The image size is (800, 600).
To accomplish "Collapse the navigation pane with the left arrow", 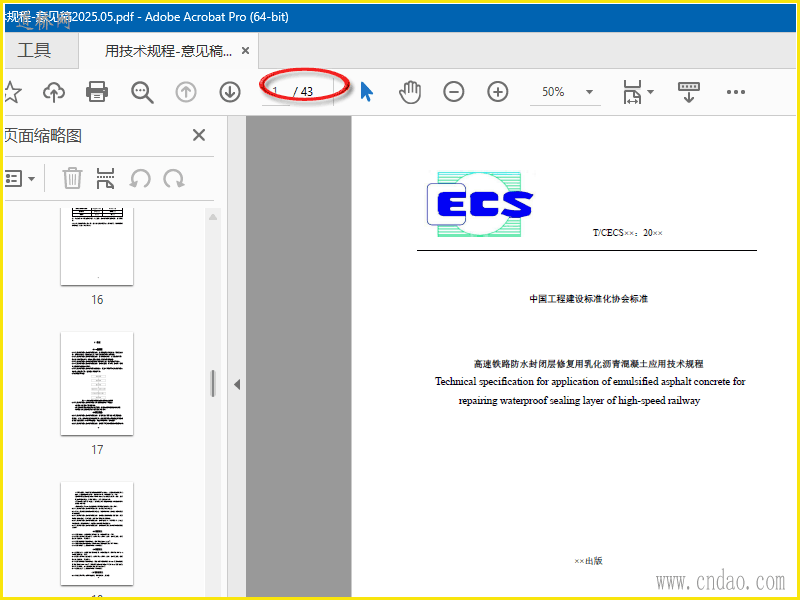I will [237, 385].
